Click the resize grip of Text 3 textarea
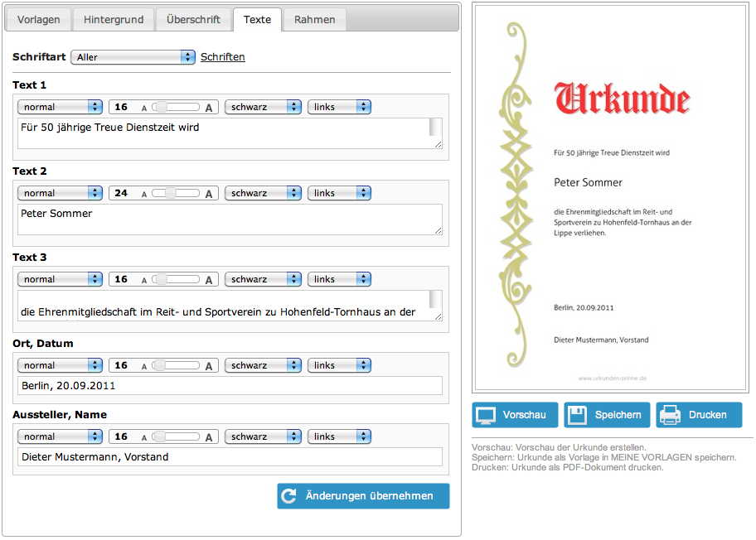This screenshot has height=540, width=756. click(438, 316)
